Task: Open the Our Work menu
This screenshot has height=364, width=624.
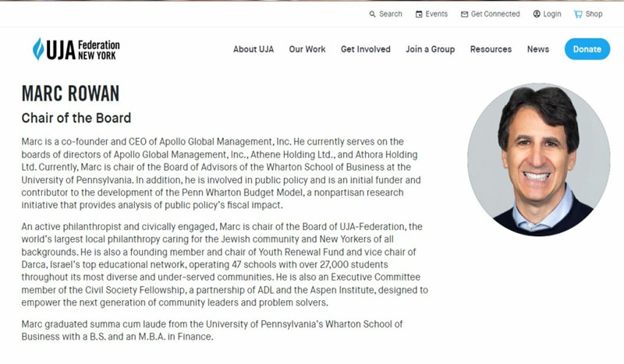Action: [307, 49]
